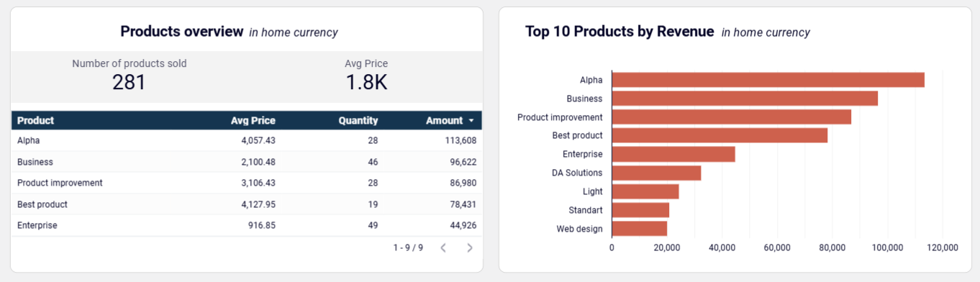Click amount value 86,980
Image resolution: width=980 pixels, height=282 pixels.
tap(463, 183)
